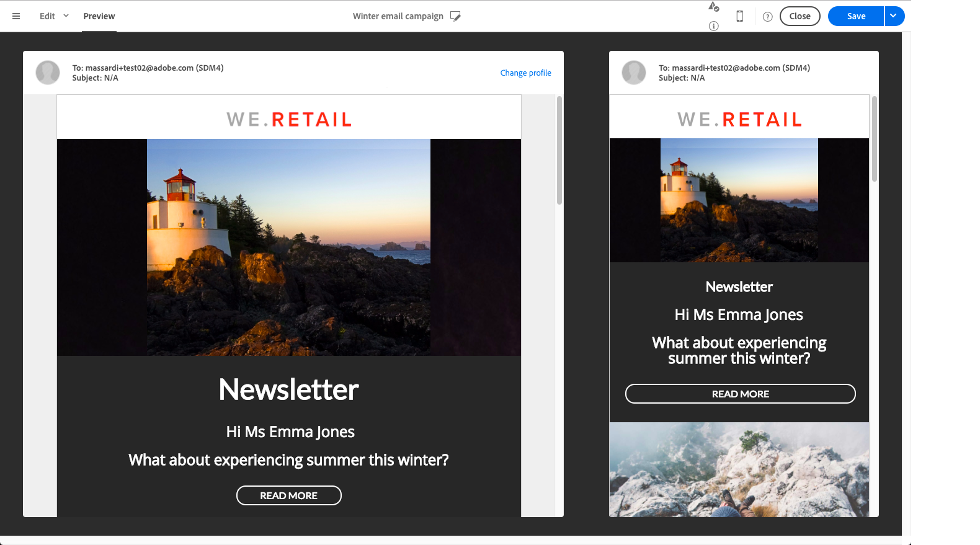Click the desktop preview vertical scrollbar
Viewport: 980px width, 545px height.
pyautogui.click(x=559, y=150)
